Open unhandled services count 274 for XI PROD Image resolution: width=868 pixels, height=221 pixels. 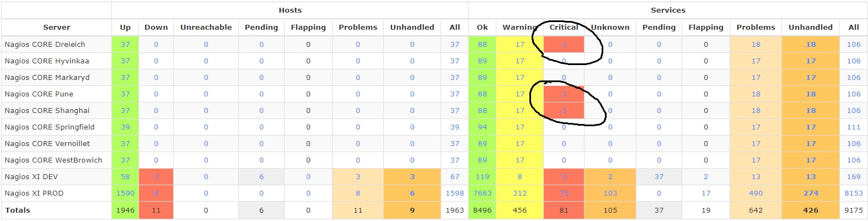pos(810,193)
